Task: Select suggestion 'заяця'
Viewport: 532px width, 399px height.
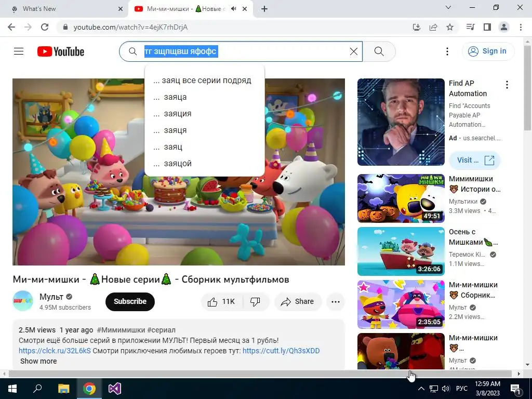Action: point(205,130)
